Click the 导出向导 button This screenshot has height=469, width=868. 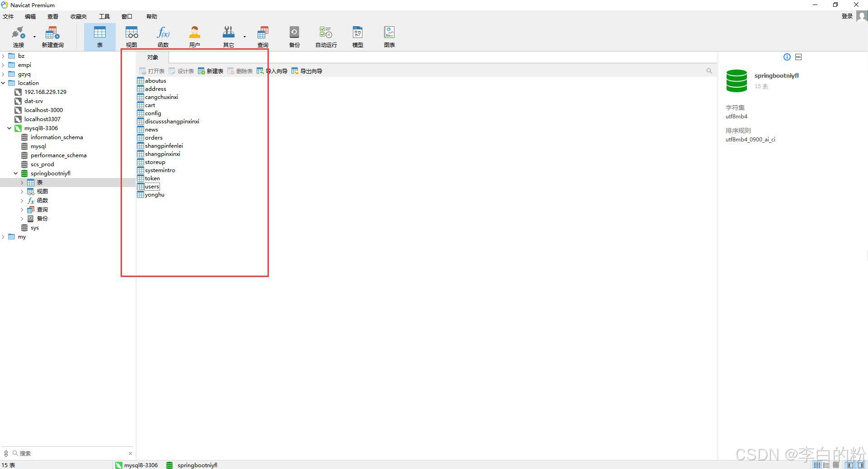(x=307, y=71)
